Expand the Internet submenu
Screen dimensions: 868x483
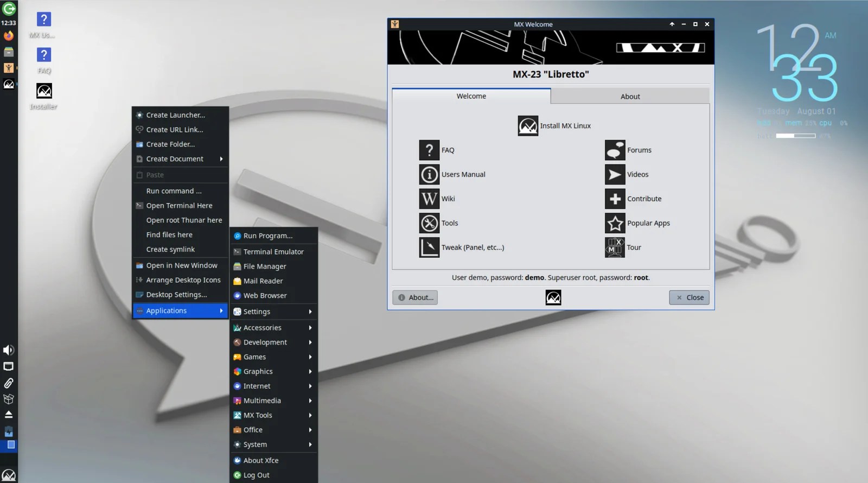pos(274,386)
